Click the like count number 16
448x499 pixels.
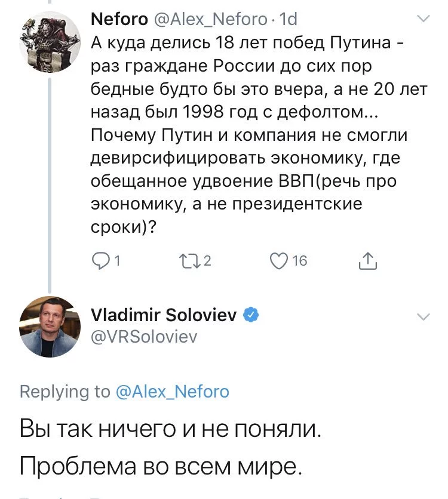point(300,261)
